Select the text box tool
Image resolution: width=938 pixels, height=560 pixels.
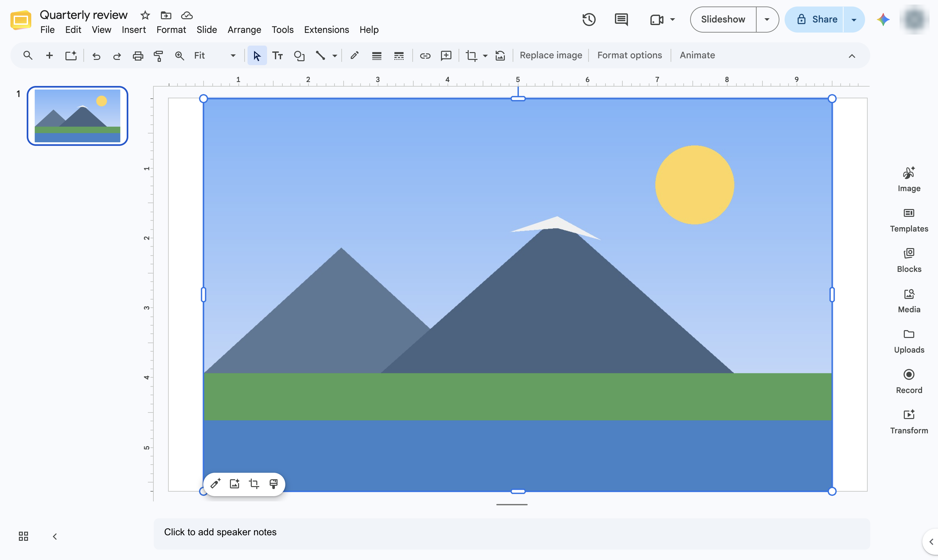click(x=277, y=56)
